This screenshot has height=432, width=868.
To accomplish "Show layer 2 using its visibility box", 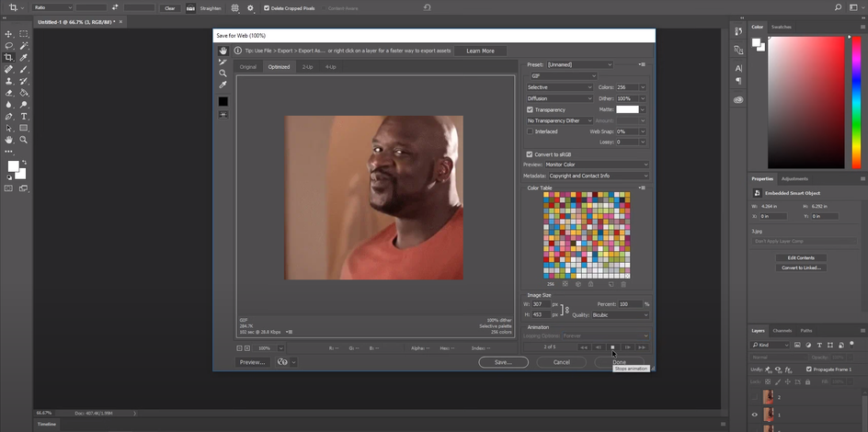I will (x=755, y=397).
